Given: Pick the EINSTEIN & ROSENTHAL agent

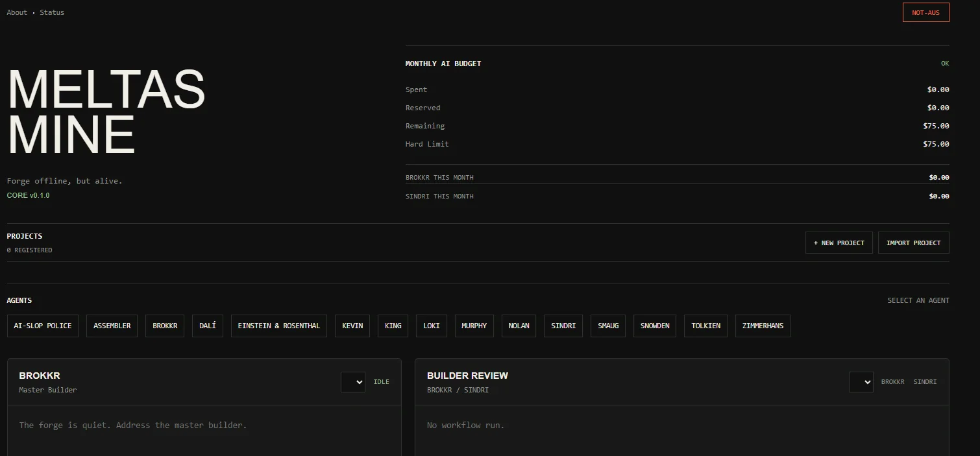Looking at the screenshot, I should pyautogui.click(x=279, y=326).
